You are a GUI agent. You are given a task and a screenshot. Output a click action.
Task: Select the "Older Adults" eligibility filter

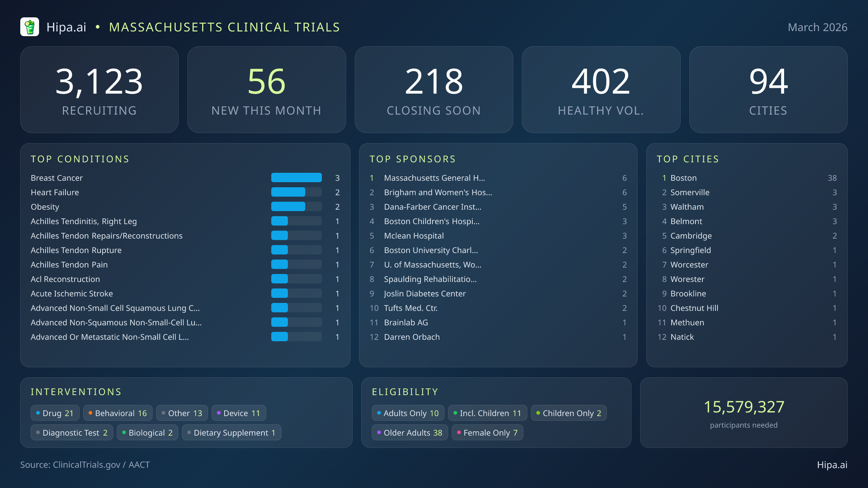pyautogui.click(x=410, y=432)
